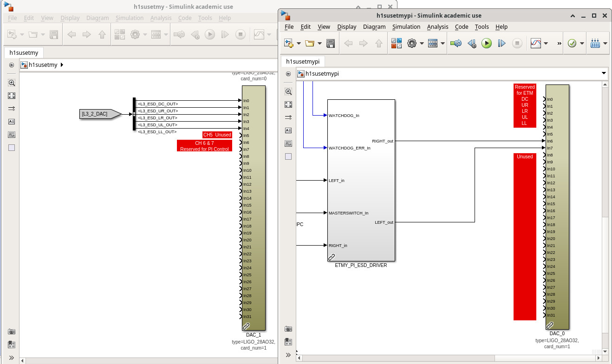Viewport: 612px width, 364px height.
Task: Click the Step Back icon beside Run
Action: tap(472, 43)
